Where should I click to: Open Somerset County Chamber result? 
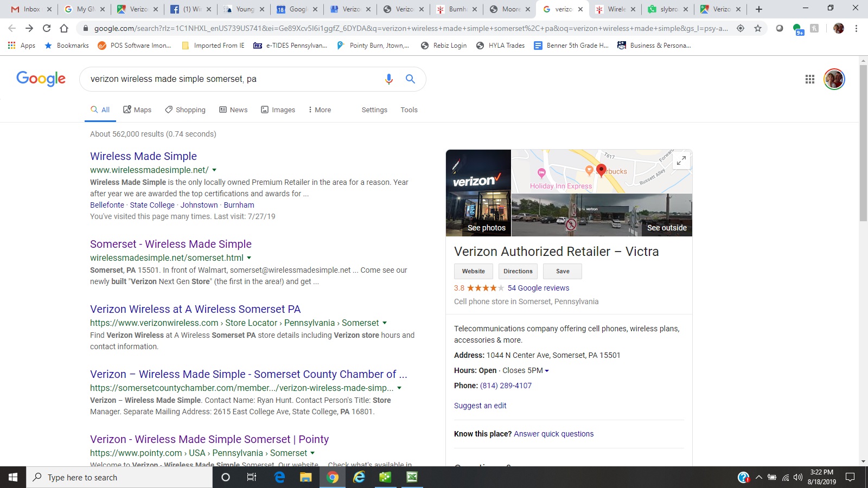(x=248, y=374)
